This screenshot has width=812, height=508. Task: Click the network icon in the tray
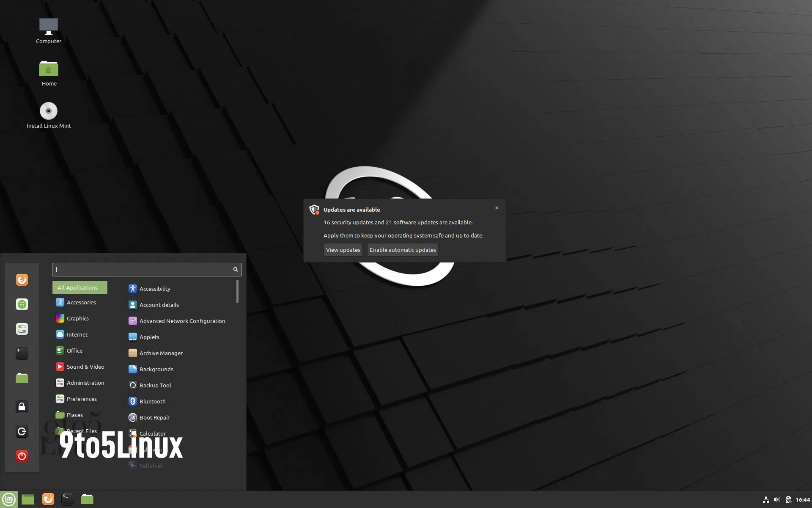[x=766, y=499]
